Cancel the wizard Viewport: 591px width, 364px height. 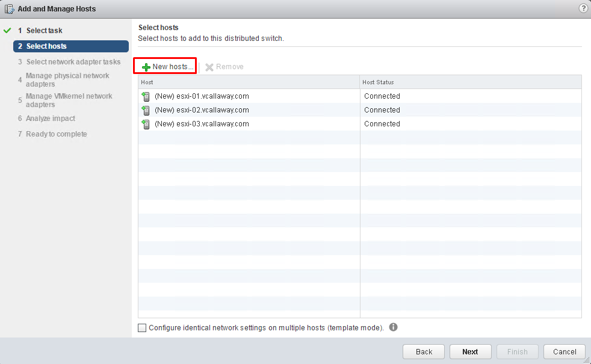pos(565,351)
